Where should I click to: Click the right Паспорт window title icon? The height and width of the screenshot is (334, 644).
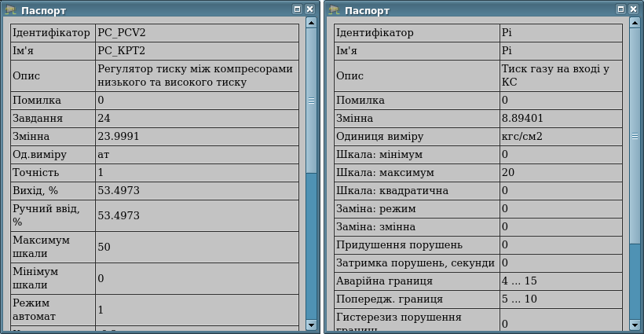334,10
